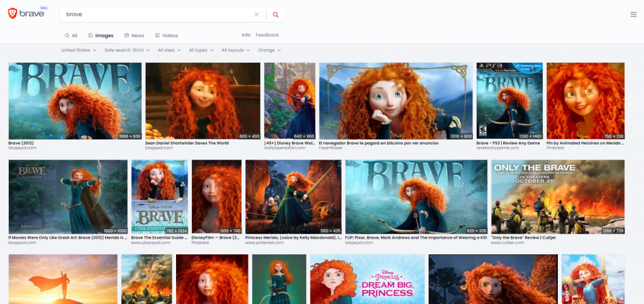This screenshot has height=304, width=644.
Task: Expand the United States region dropdown
Action: coord(79,50)
